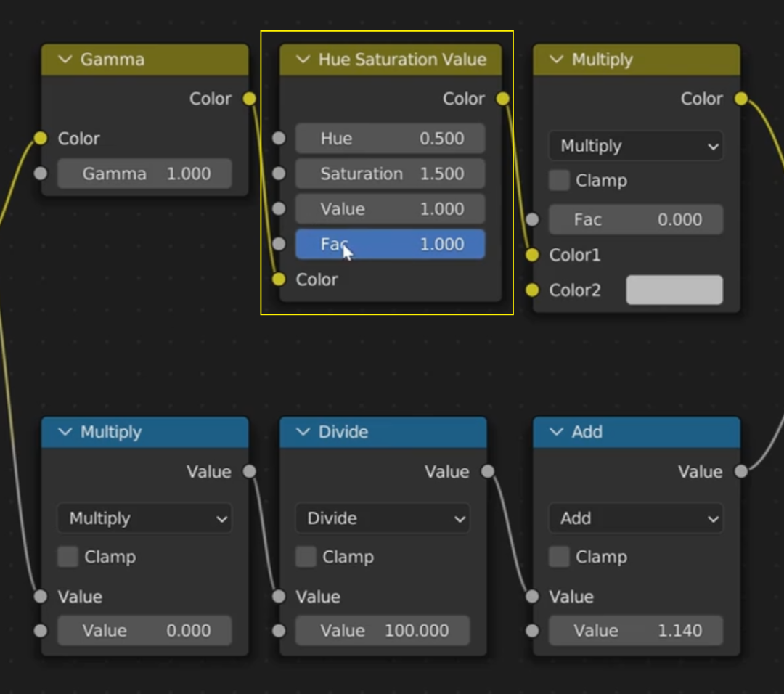The height and width of the screenshot is (694, 784).
Task: Open the Divide operation dropdown
Action: click(x=383, y=518)
